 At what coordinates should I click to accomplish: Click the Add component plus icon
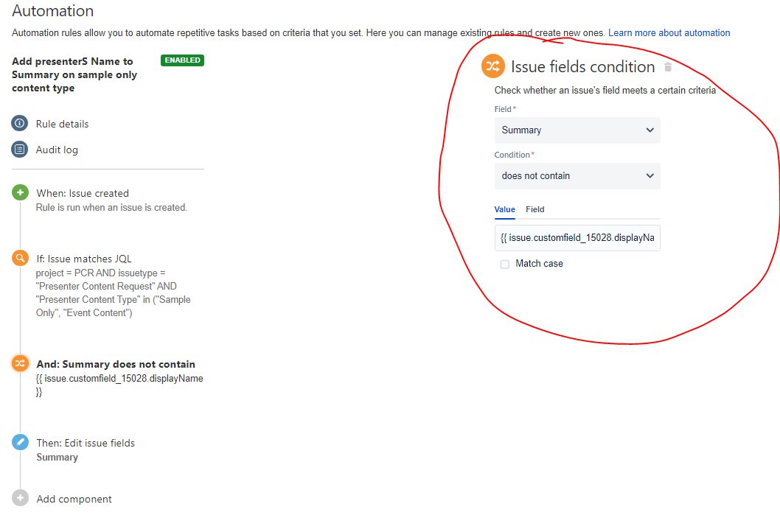pyautogui.click(x=20, y=498)
